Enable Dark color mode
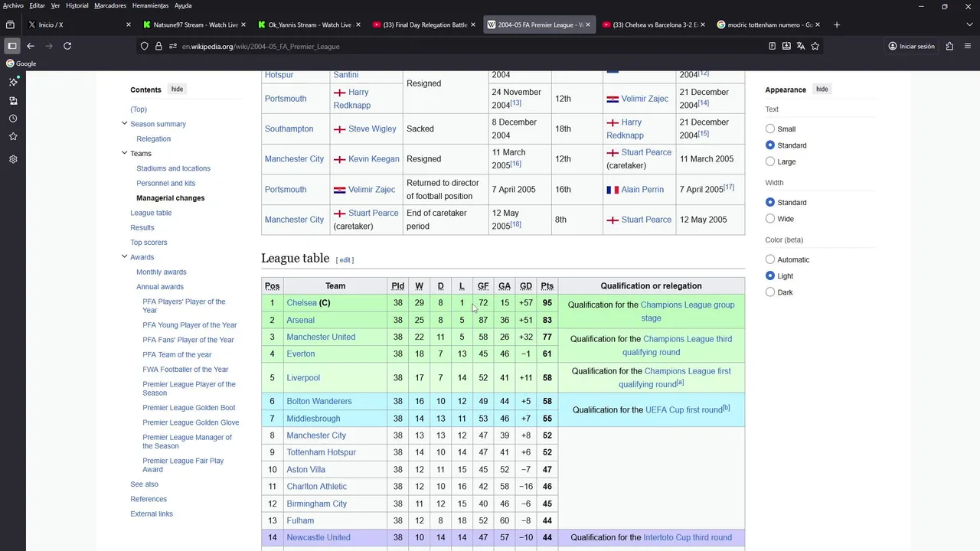 pyautogui.click(x=770, y=292)
